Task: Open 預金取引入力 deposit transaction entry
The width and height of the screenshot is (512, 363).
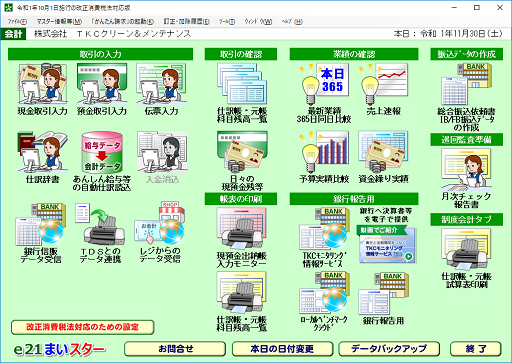Action: click(x=102, y=89)
